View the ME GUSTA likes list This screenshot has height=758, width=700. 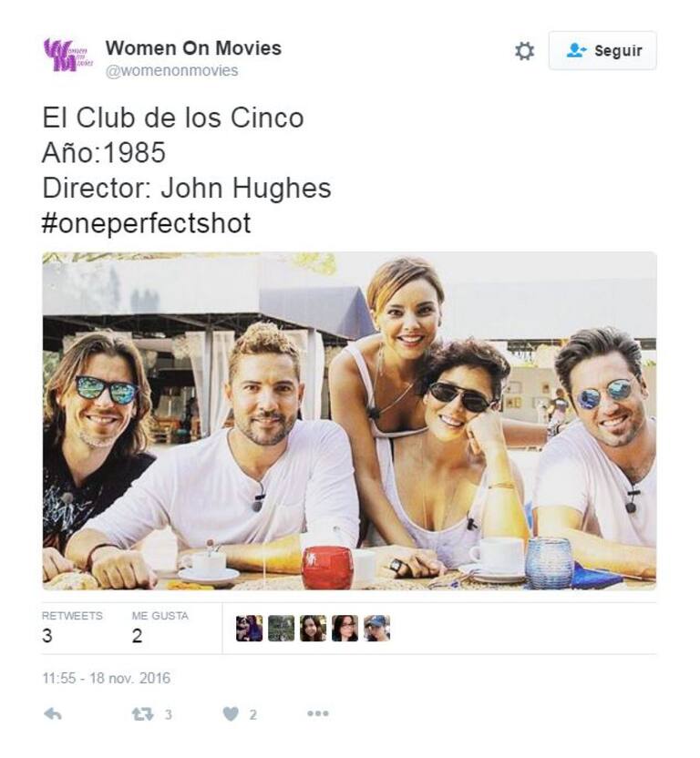pyautogui.click(x=160, y=628)
